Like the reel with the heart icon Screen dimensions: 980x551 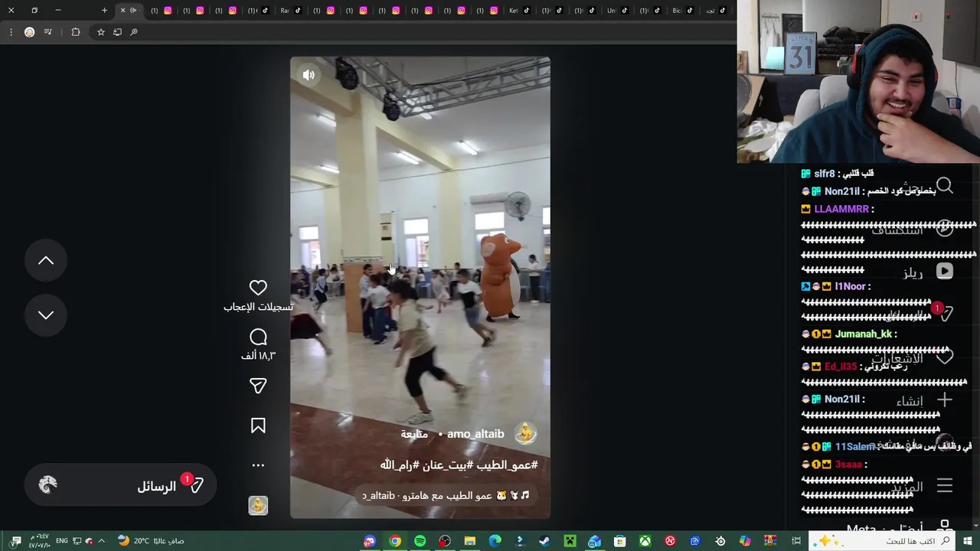pyautogui.click(x=258, y=288)
